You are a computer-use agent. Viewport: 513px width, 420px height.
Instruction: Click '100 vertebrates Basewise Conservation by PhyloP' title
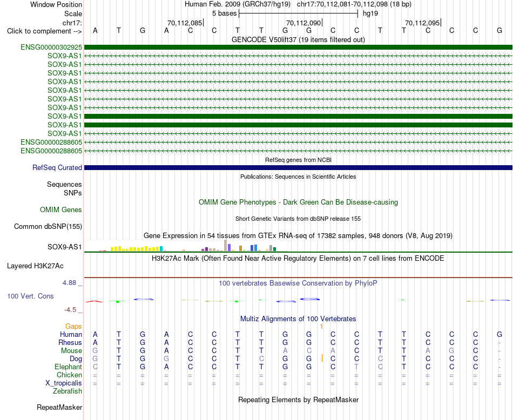298,283
